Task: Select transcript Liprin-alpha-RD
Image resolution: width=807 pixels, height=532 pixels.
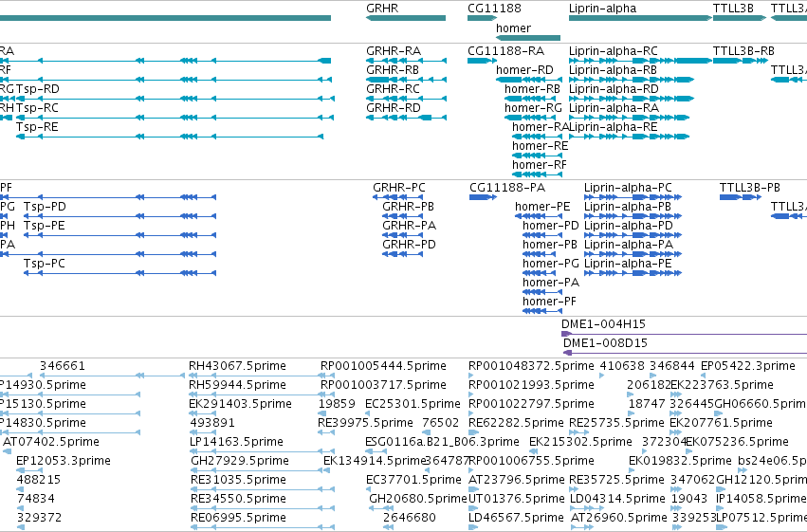Action: (x=614, y=89)
